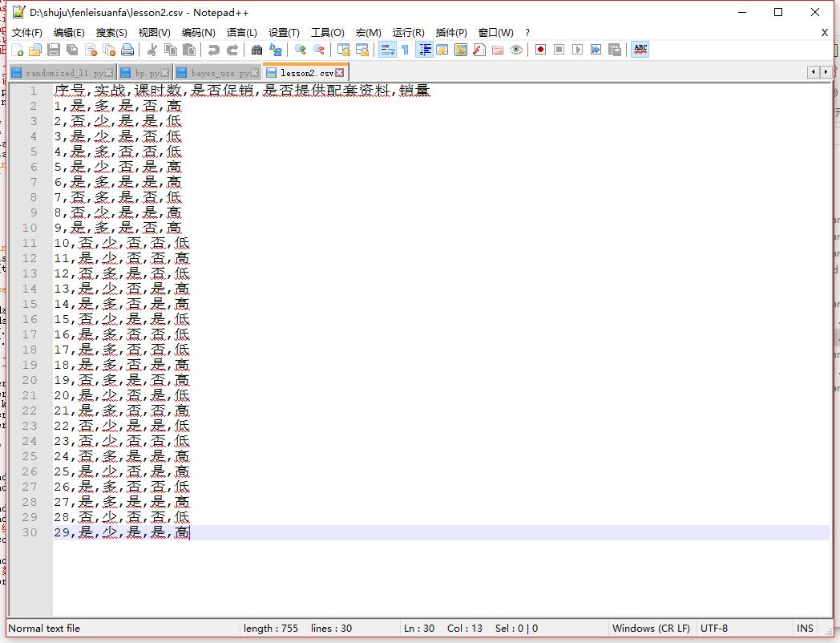This screenshot has width=840, height=643.
Task: Close the bayes_use.py tab
Action: pyautogui.click(x=255, y=73)
